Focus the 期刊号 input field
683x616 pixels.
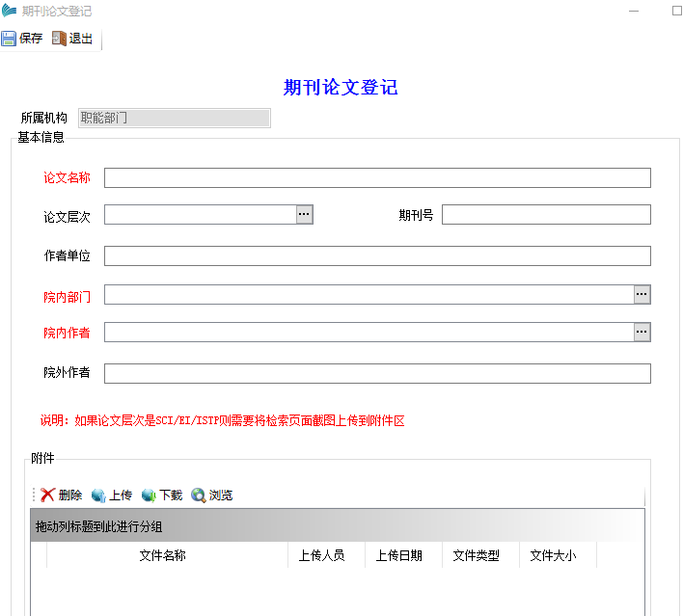pos(546,215)
